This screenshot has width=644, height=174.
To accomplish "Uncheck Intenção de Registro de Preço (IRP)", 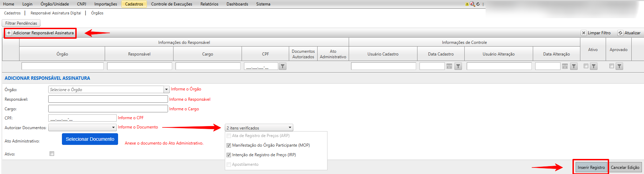I will pos(229,155).
